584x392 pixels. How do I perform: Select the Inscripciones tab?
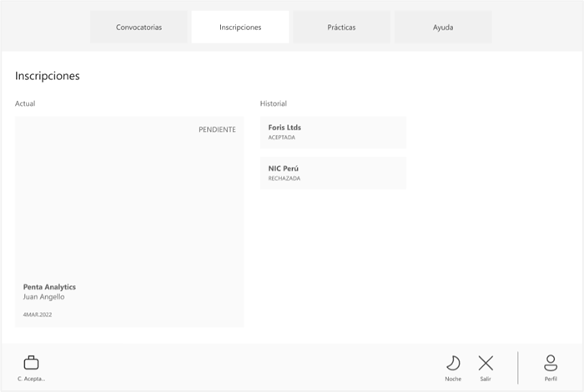(240, 28)
